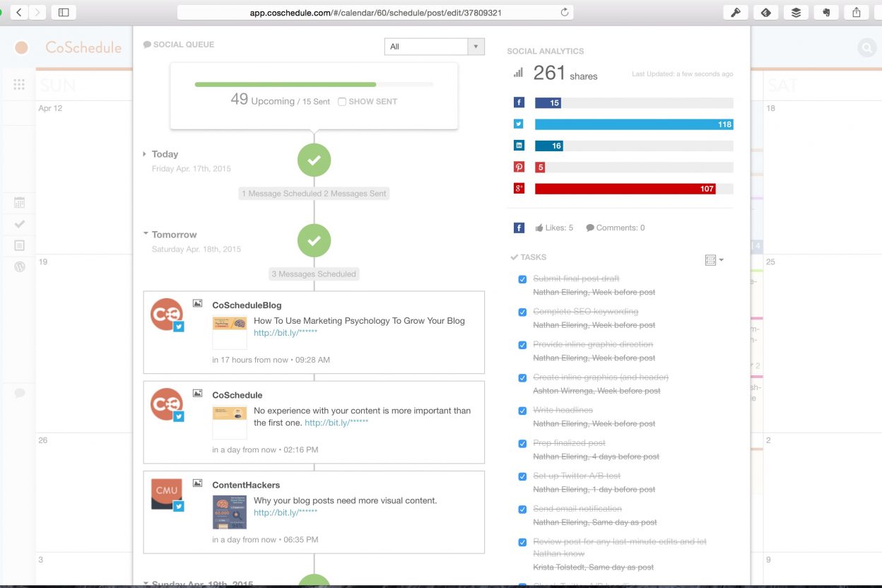Click the browser Share icon in toolbar
This screenshot has height=588, width=882.
[856, 12]
